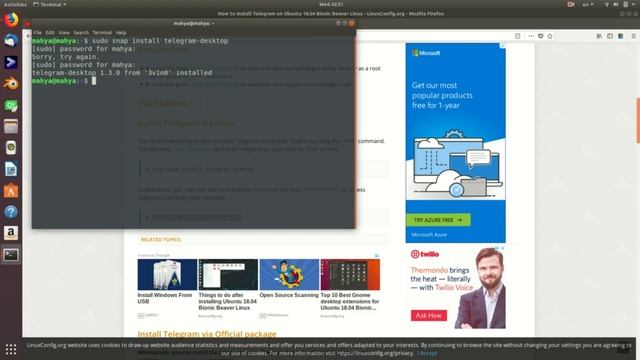Click 'Install Windows From USB' link text
Screen dimensions: 640x360
[164, 298]
